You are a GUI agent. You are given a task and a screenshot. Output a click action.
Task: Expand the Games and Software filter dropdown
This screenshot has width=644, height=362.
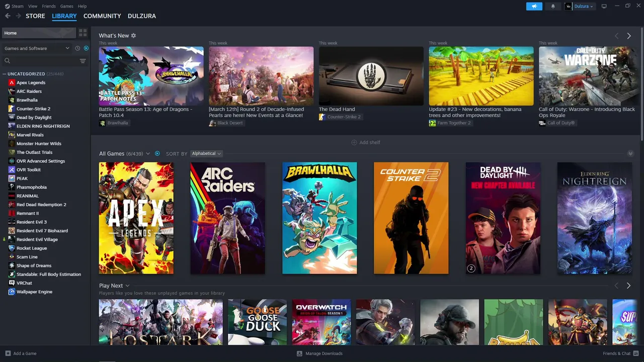coord(37,48)
